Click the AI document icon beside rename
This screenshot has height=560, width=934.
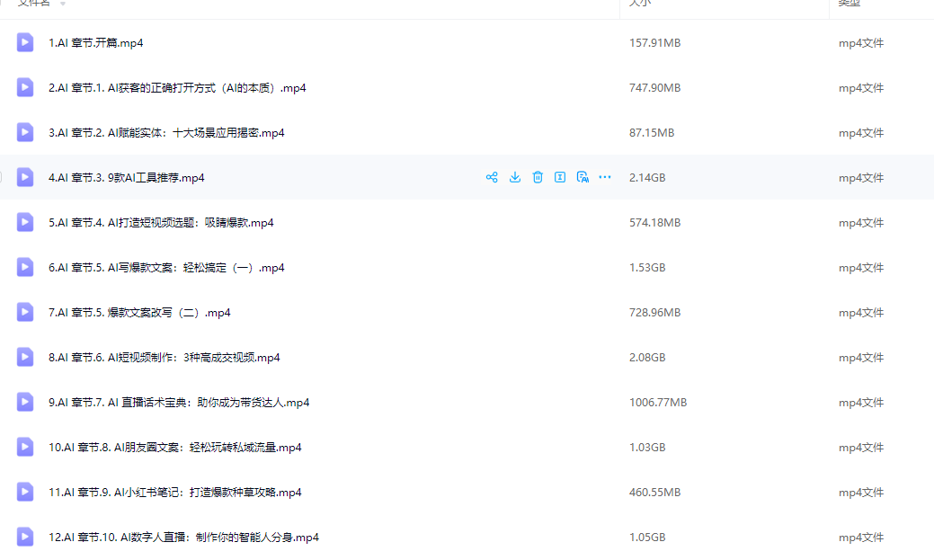[x=583, y=177]
